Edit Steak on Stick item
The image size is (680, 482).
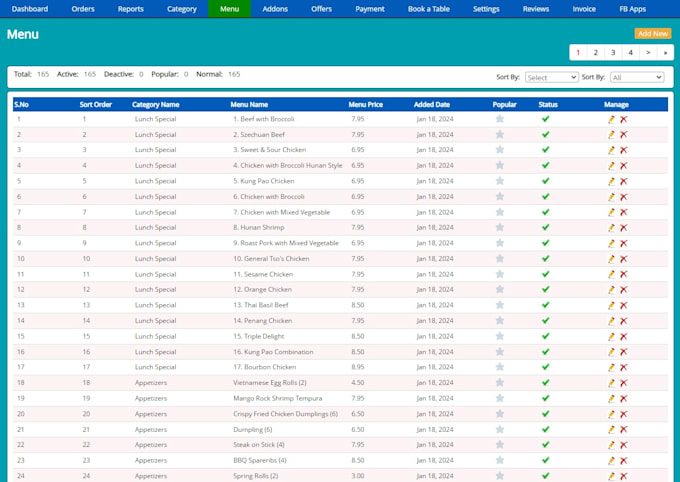click(x=611, y=445)
